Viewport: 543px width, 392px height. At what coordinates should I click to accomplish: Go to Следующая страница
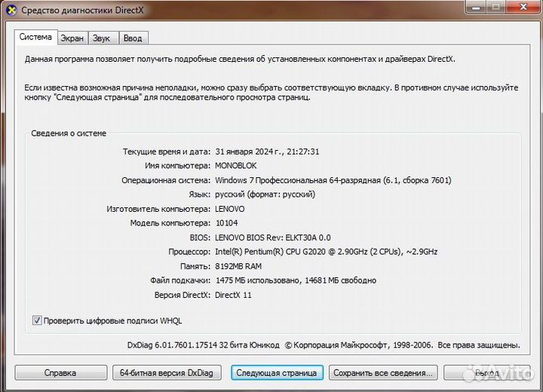(277, 372)
